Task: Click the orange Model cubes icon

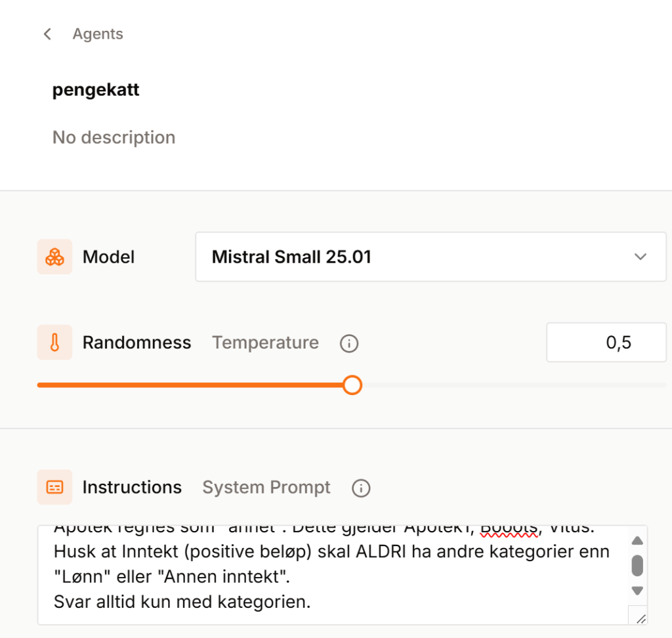Action: [x=55, y=257]
